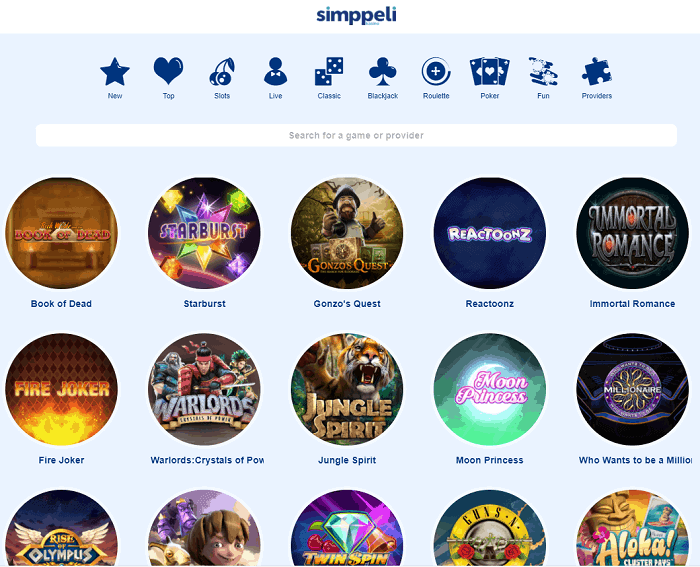The image size is (700, 567).
Task: Launch the Jungle Spirit thumbnail
Action: tap(347, 389)
